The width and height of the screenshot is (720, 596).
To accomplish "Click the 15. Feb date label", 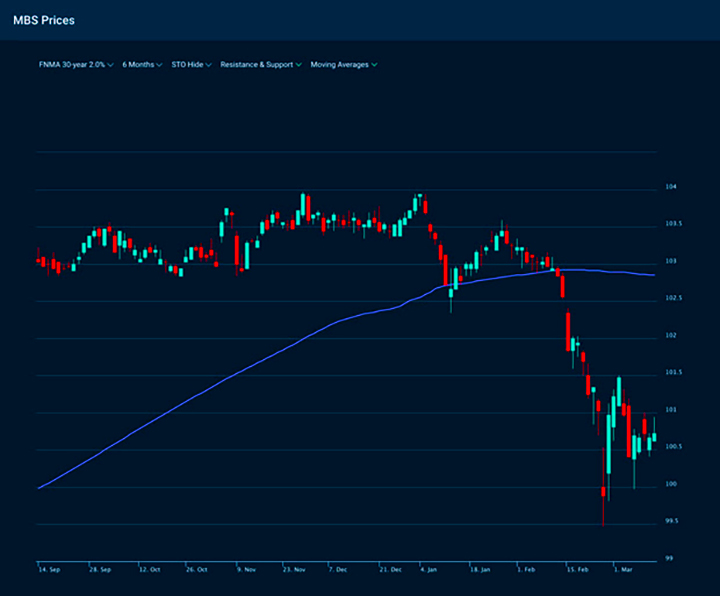I will [x=577, y=569].
